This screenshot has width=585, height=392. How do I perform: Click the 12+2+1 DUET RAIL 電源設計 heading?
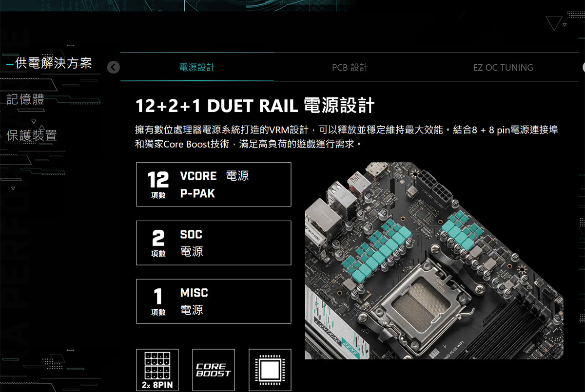(x=254, y=106)
